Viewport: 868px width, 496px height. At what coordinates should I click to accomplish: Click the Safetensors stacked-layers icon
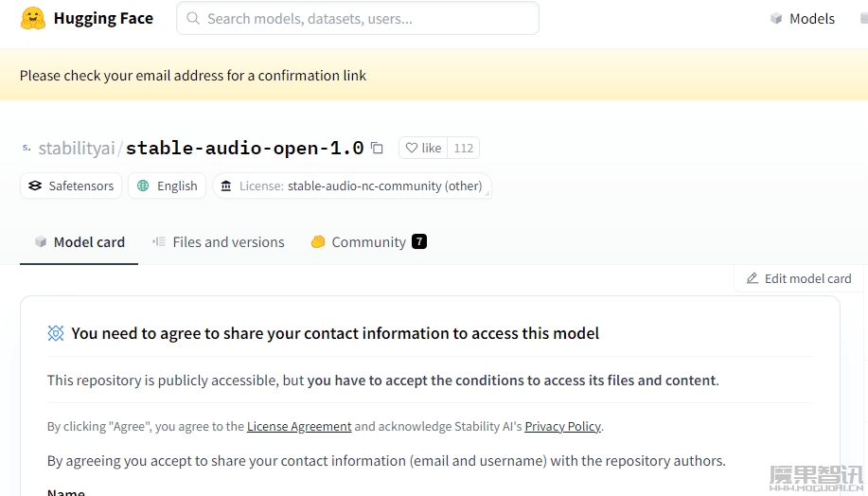click(35, 186)
